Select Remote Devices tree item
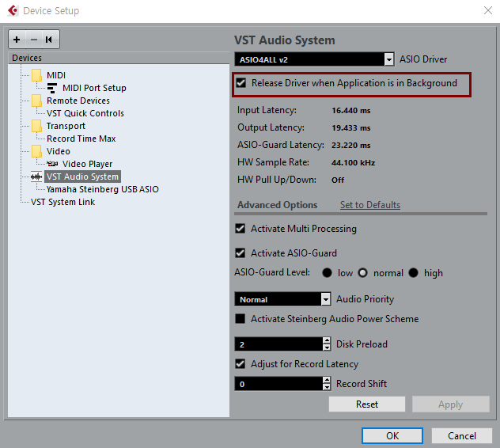Screen dimensions: 500x448 point(78,101)
